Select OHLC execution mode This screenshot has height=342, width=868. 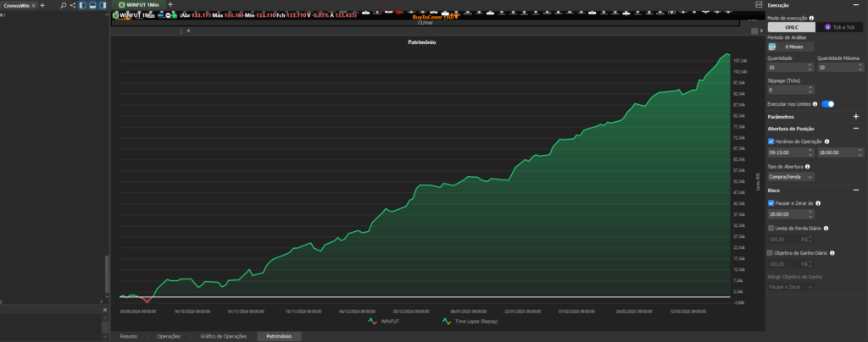tap(792, 27)
